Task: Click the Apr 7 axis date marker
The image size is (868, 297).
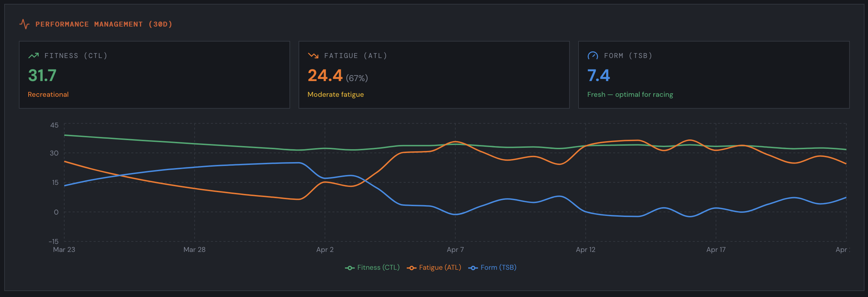Action: 455,249
